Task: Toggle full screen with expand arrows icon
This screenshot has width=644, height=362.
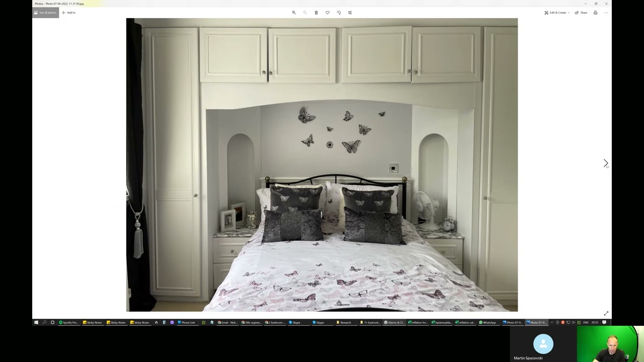Action: (606, 314)
